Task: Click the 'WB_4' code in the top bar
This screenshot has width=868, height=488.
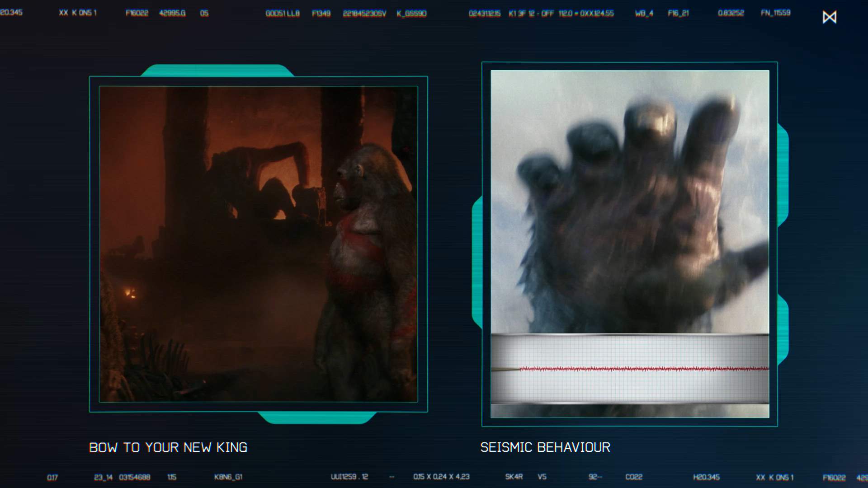Action: pos(644,14)
